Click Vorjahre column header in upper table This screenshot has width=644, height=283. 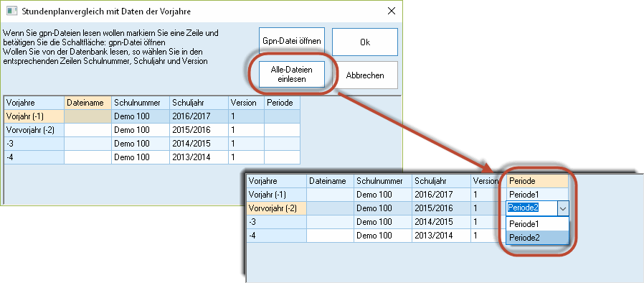[34, 103]
